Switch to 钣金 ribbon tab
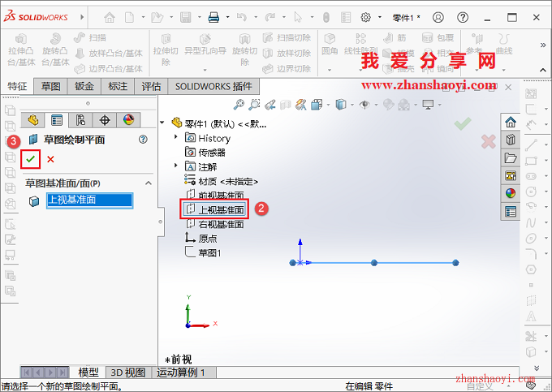Viewport: 552px width, 392px height. click(x=84, y=86)
